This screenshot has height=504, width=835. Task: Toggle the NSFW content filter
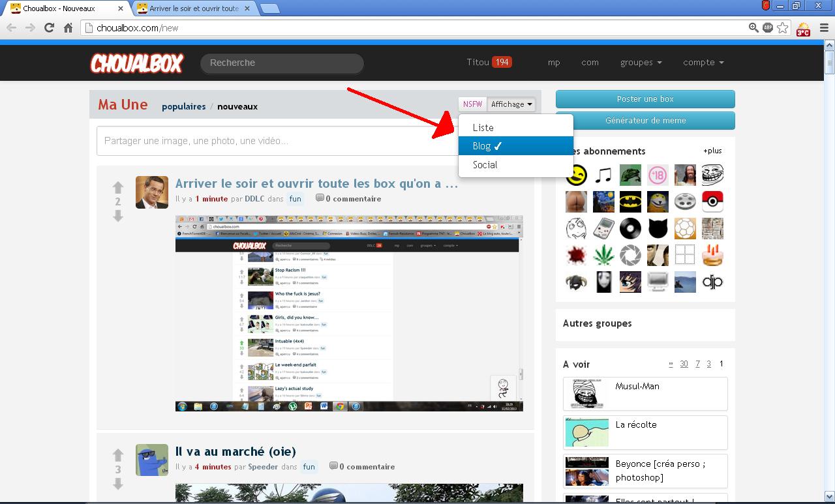472,104
